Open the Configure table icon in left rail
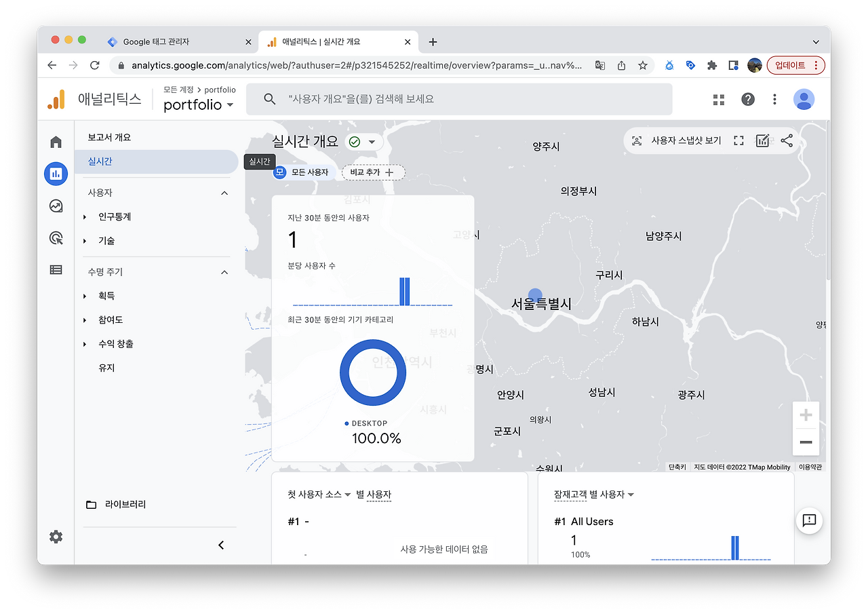Screen dimensions: 868x614 pos(56,269)
